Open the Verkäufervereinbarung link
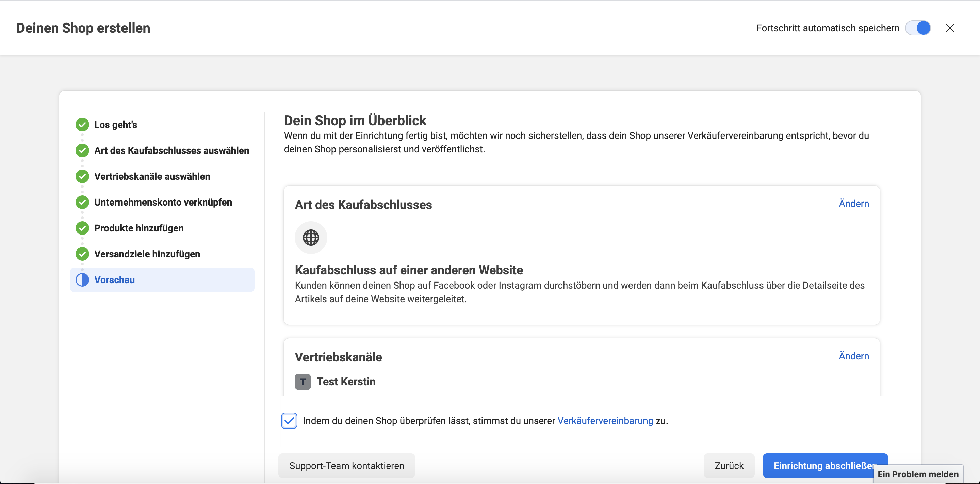980x484 pixels. (605, 421)
